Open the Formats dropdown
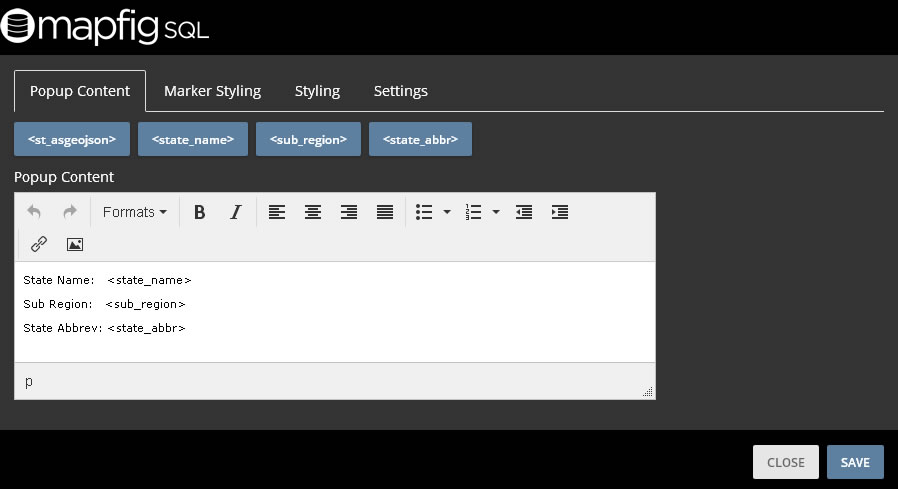Screen dimensions: 898x489 pos(135,212)
